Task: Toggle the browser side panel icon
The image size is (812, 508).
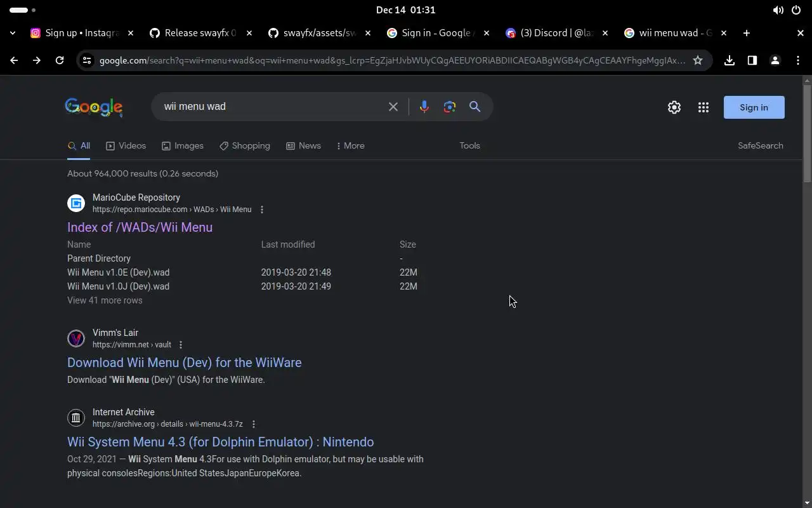Action: tap(752, 60)
